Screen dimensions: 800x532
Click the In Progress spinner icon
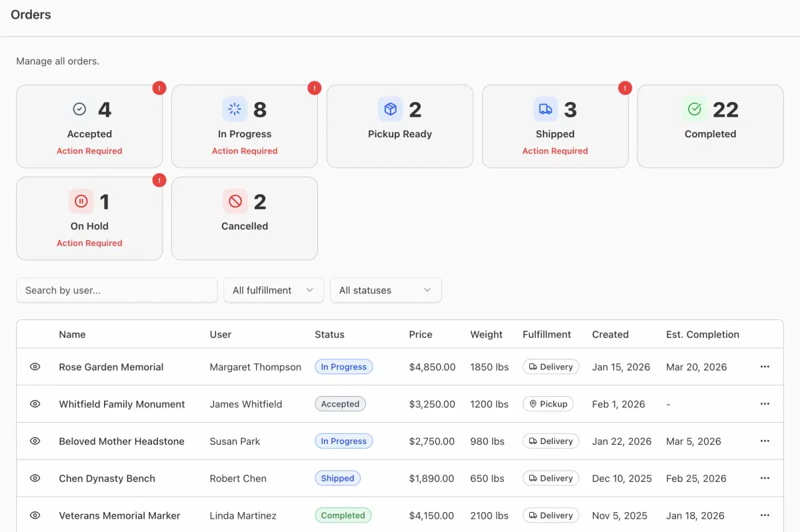[x=235, y=109]
